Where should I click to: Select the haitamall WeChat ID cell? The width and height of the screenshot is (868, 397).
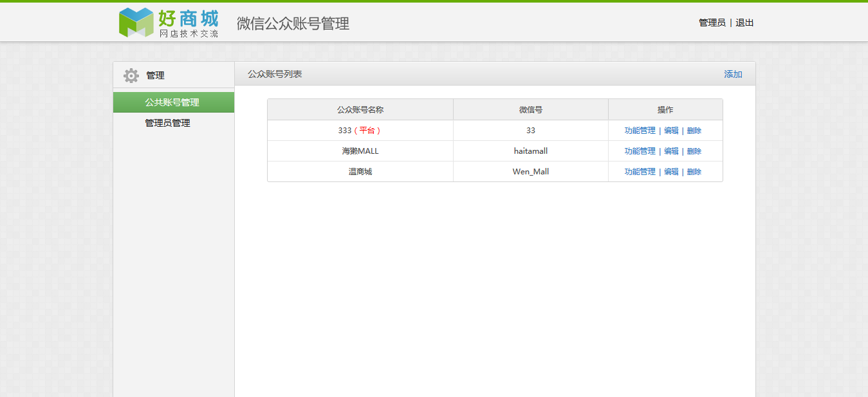531,151
